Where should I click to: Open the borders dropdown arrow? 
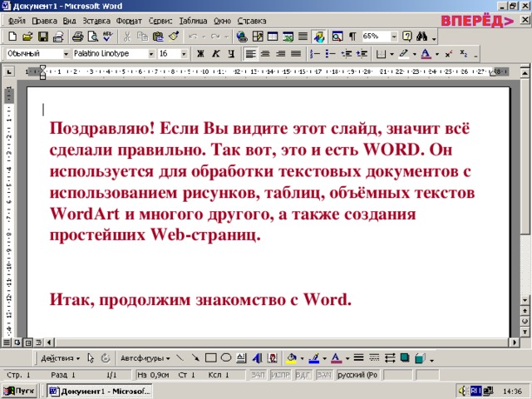point(392,54)
